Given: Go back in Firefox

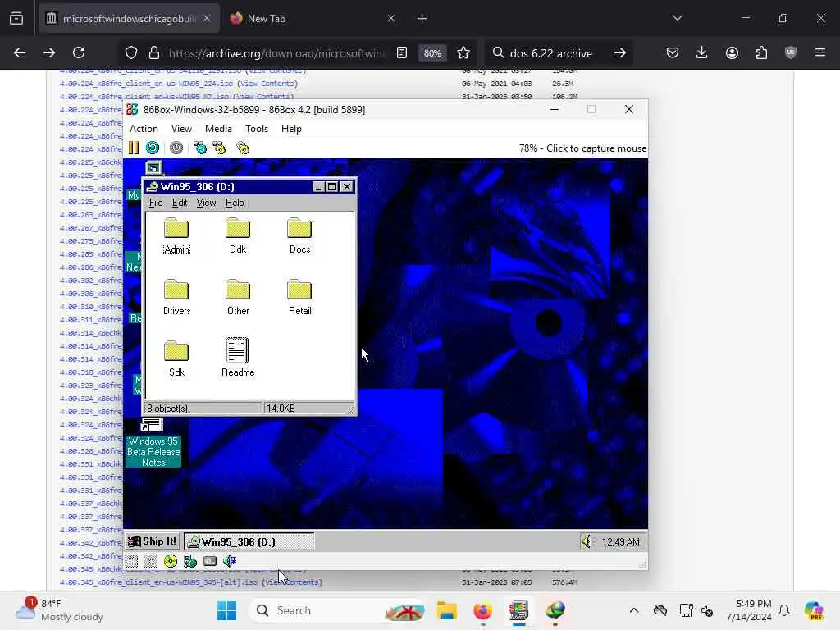Looking at the screenshot, I should point(20,53).
